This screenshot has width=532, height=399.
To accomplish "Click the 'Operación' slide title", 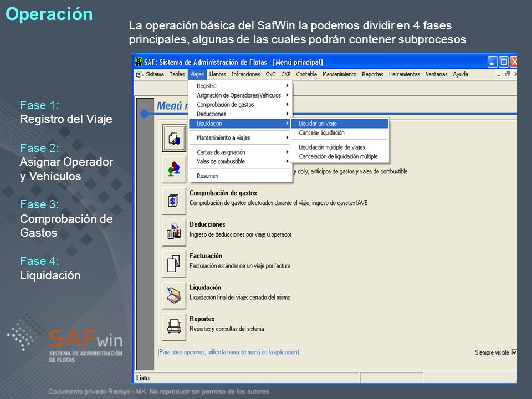I will (x=49, y=14).
